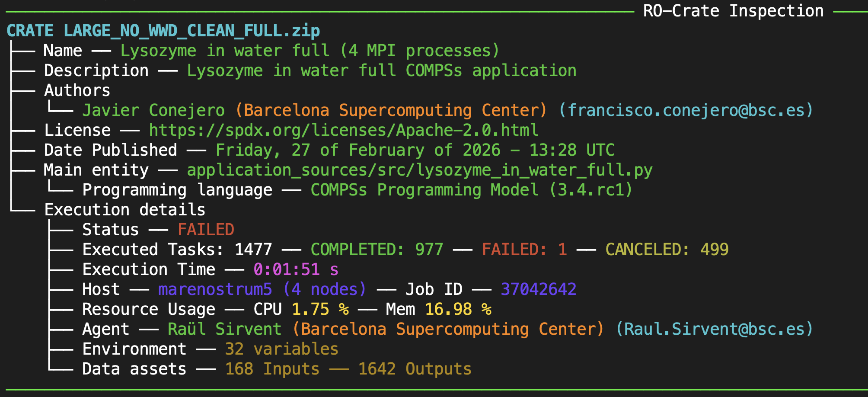Select "Lysozyme in water full COMPSs application" text
This screenshot has height=397, width=868.
click(382, 70)
